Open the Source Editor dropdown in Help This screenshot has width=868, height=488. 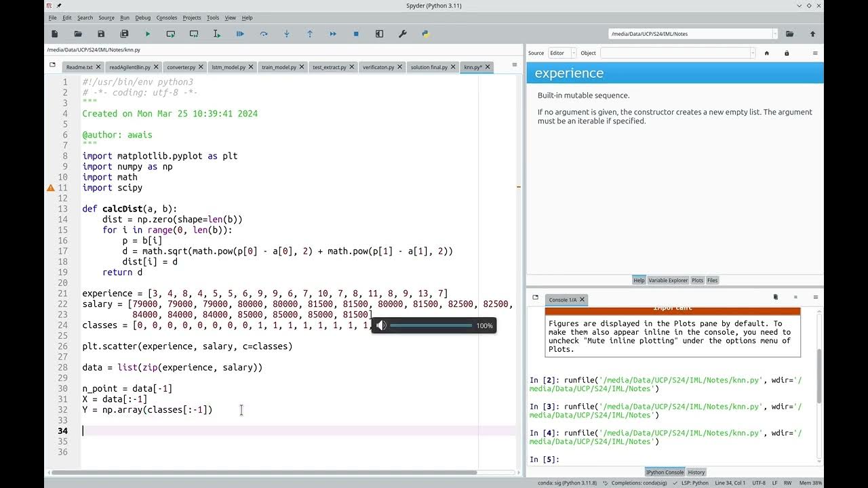pos(562,53)
